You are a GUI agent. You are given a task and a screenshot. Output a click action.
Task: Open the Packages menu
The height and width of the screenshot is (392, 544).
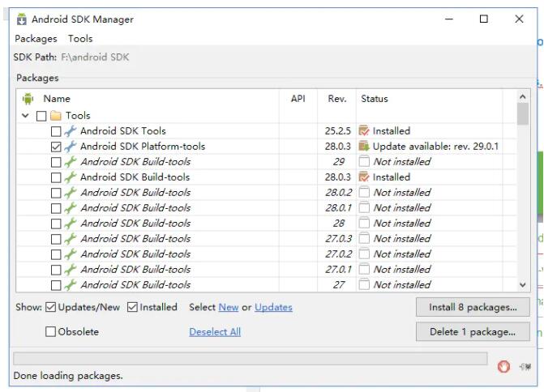click(x=36, y=38)
